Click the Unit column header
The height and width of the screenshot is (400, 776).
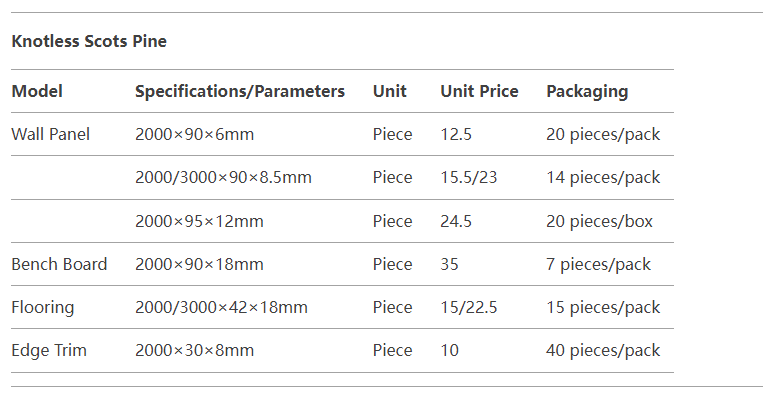coord(390,91)
